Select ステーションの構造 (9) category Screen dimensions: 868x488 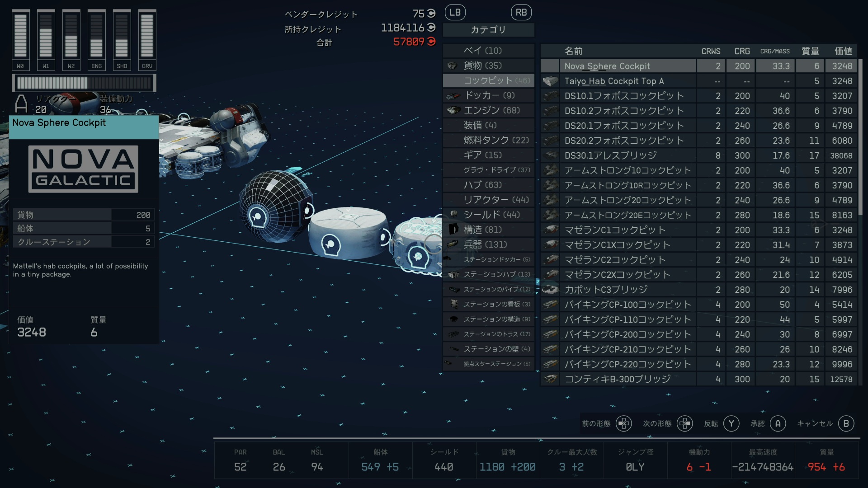pyautogui.click(x=489, y=319)
